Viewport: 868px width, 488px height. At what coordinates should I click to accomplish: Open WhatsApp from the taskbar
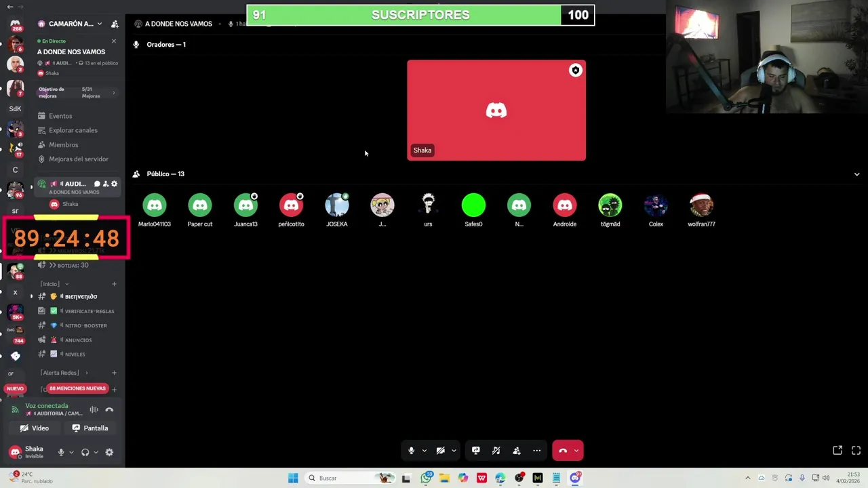click(426, 478)
